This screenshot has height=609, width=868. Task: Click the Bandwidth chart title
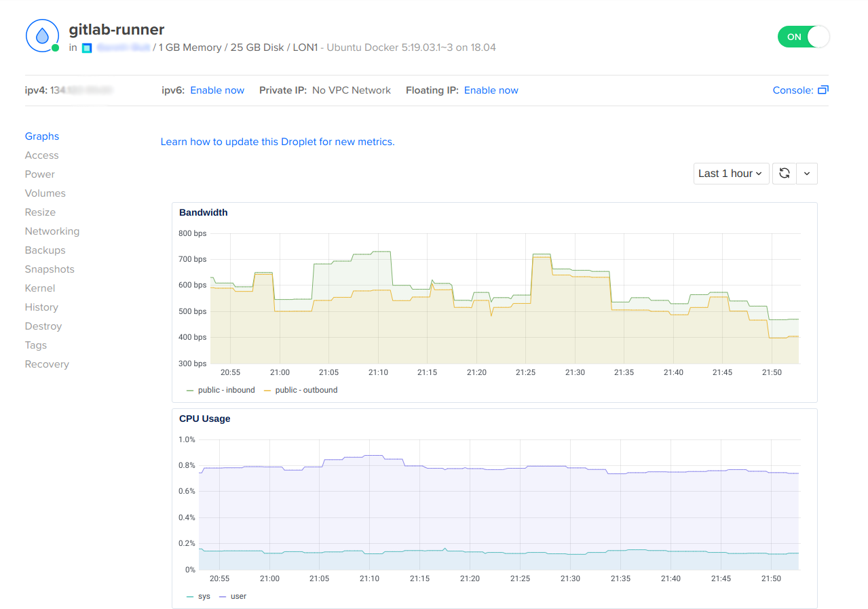(204, 212)
